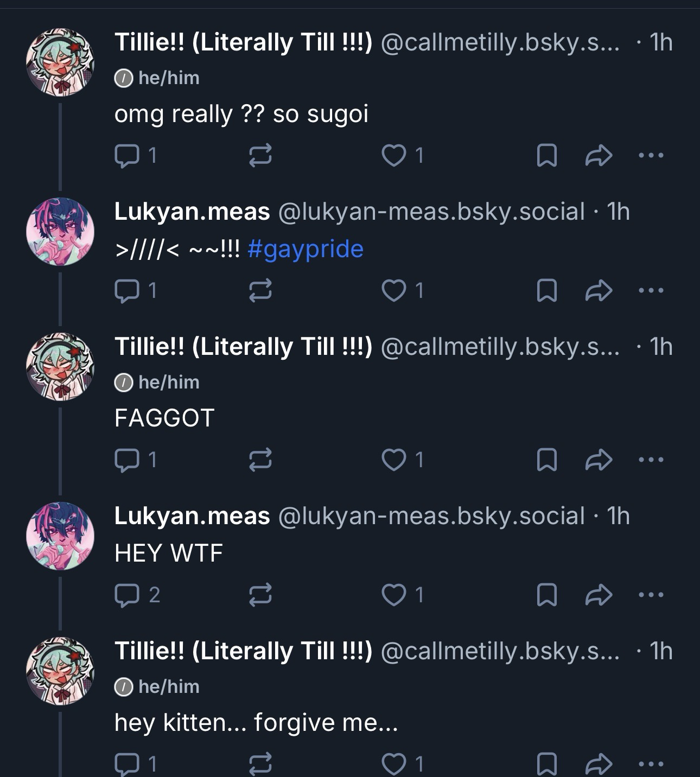This screenshot has height=777, width=700.
Task: Click Lukyan.meas avatar on the #gaypride post
Action: click(60, 231)
